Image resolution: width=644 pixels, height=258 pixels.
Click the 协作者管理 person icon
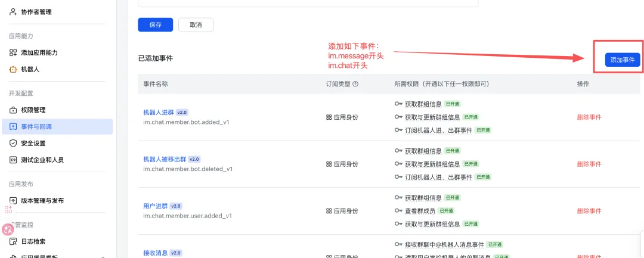coord(13,11)
